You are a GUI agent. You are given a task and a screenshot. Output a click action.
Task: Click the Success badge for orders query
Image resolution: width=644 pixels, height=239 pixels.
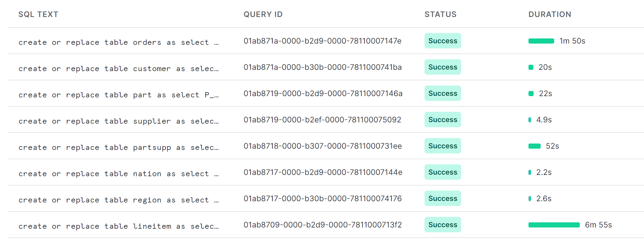tap(442, 41)
